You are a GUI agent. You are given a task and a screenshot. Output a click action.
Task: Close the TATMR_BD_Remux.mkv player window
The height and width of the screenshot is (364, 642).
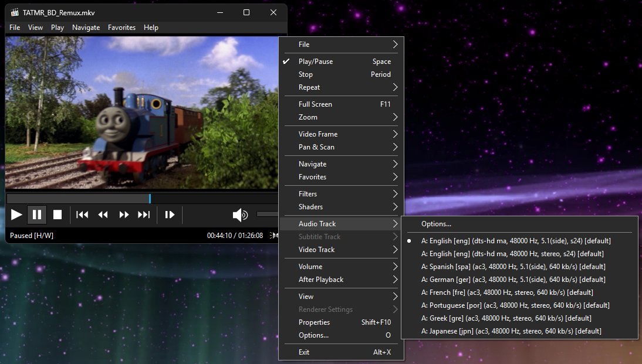point(273,12)
